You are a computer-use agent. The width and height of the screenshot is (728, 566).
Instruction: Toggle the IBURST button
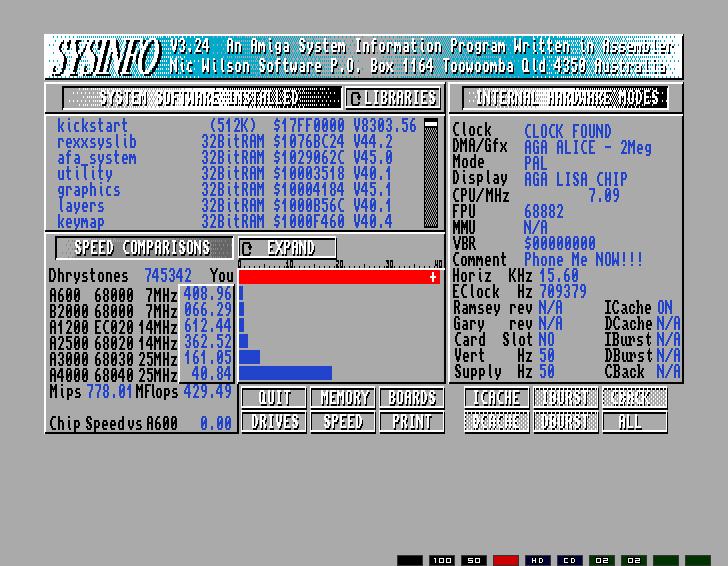click(566, 398)
